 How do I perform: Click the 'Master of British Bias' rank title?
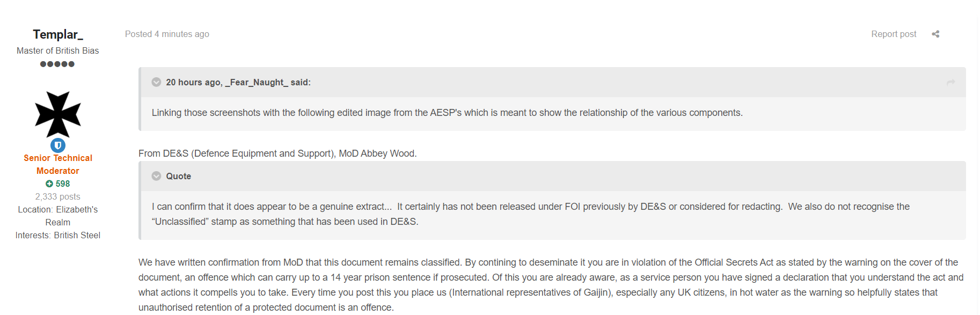(x=58, y=50)
